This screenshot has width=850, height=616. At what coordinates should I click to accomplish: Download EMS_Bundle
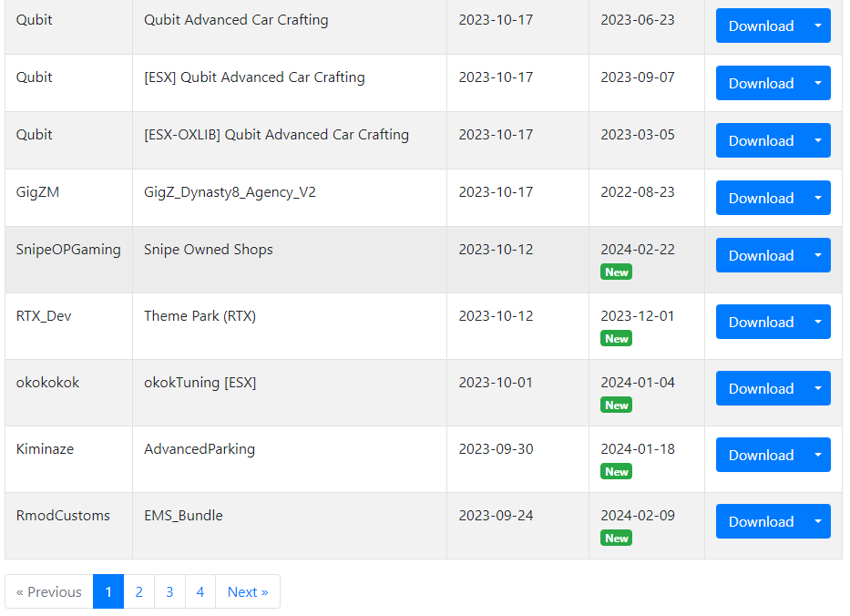(x=761, y=521)
